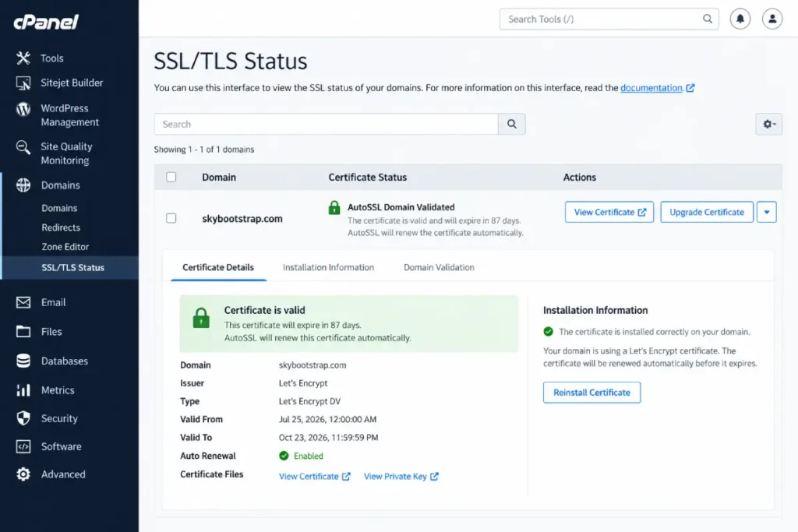798x532 pixels.
Task: Click the Valid To date Oct 23, 2026
Action: (x=328, y=438)
